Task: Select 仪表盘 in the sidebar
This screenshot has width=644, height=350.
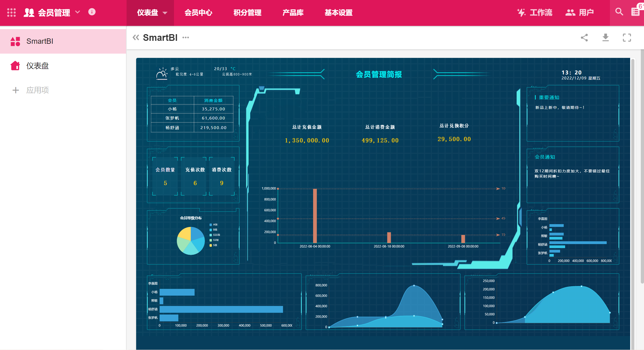Action: 63,66
